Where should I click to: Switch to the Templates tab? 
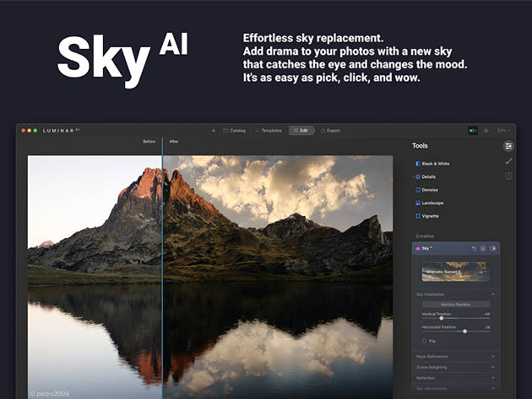(268, 131)
